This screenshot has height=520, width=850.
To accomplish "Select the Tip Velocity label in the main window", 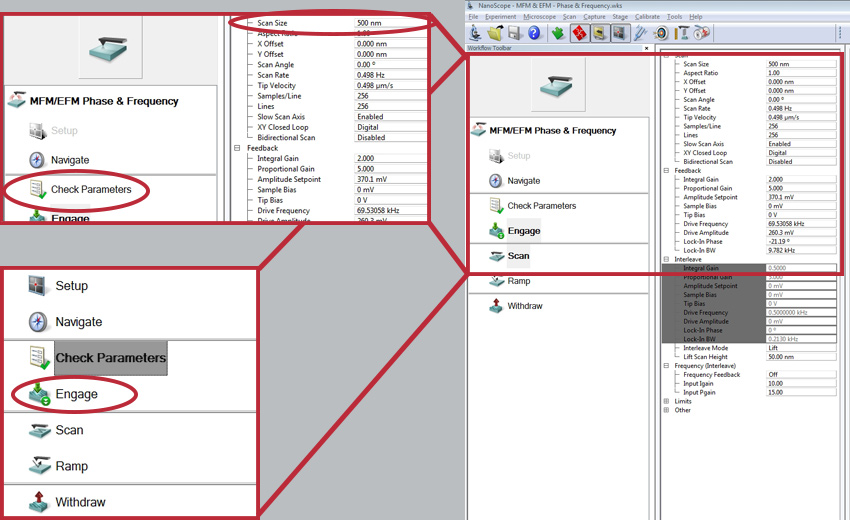I will [699, 117].
